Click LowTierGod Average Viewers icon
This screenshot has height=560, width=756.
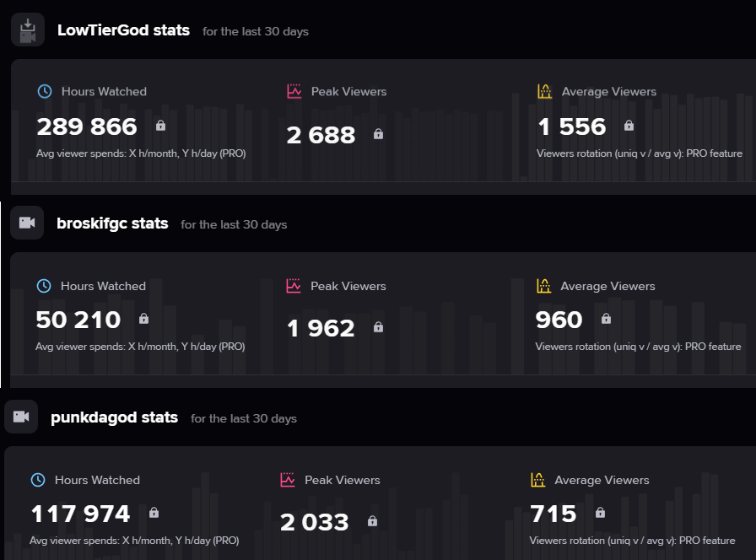(x=544, y=91)
